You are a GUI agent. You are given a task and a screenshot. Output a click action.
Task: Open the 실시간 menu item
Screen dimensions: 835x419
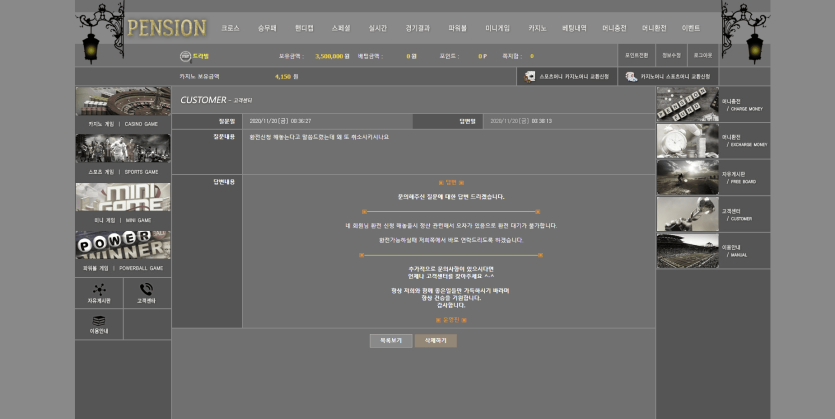378,28
